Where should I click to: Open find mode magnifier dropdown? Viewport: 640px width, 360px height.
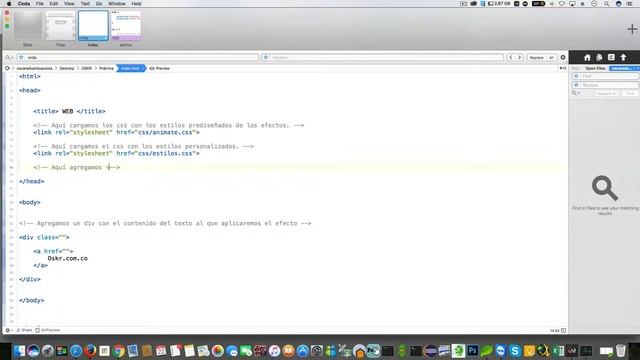point(9,58)
